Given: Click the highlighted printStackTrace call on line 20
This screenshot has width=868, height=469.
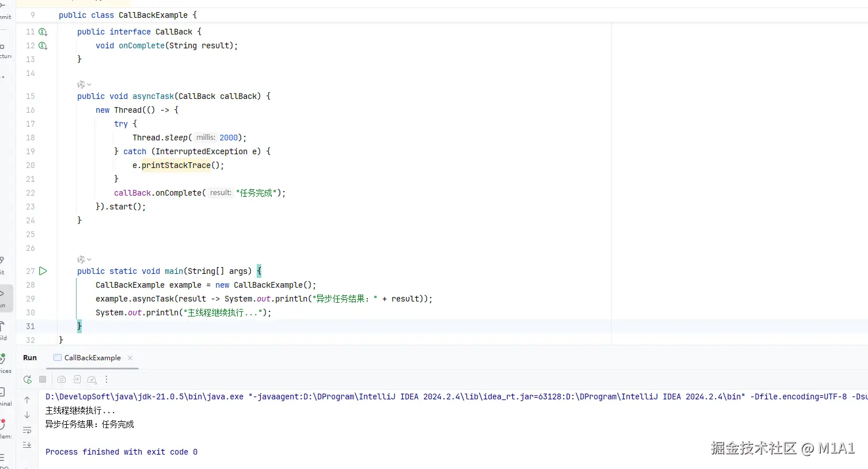Looking at the screenshot, I should pyautogui.click(x=176, y=165).
